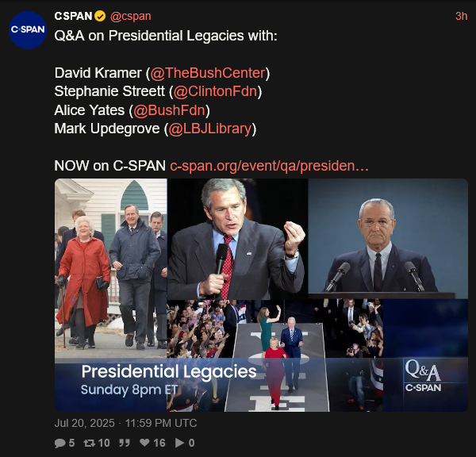Open the @LBJLibrary mention

click(210, 129)
